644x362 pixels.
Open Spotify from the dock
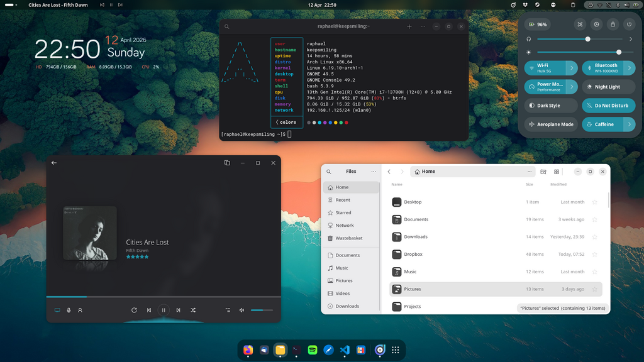313,350
